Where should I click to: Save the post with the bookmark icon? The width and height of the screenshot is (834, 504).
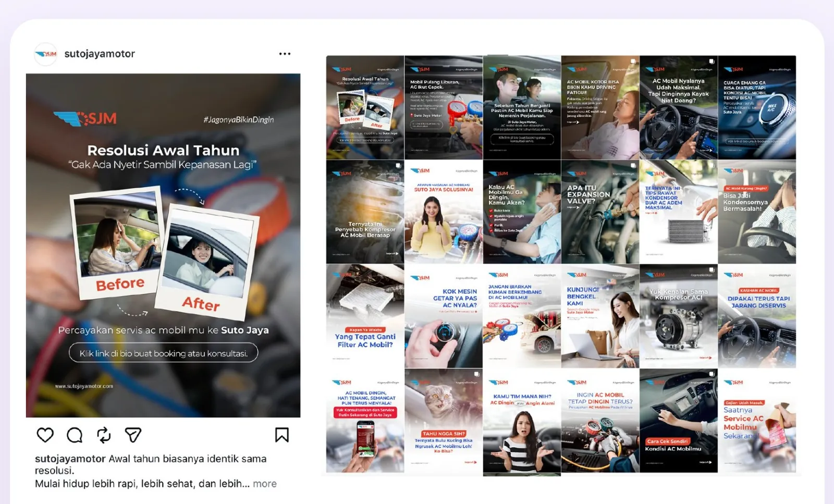282,435
